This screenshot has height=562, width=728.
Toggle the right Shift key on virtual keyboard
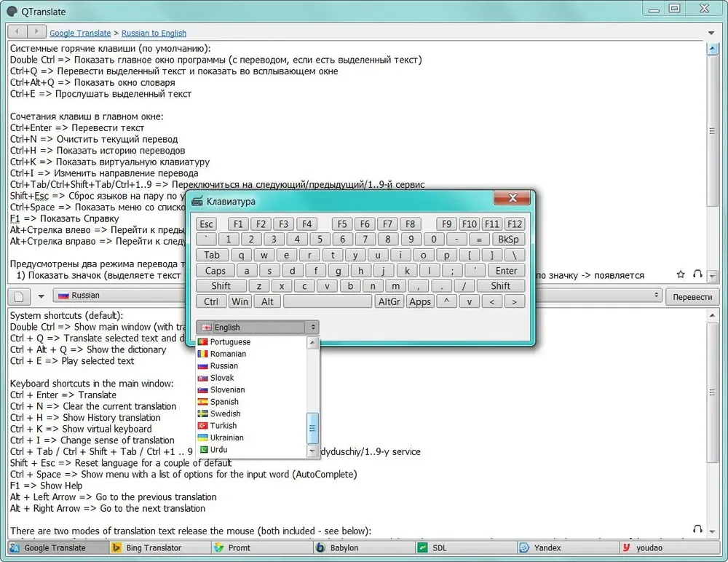point(501,286)
